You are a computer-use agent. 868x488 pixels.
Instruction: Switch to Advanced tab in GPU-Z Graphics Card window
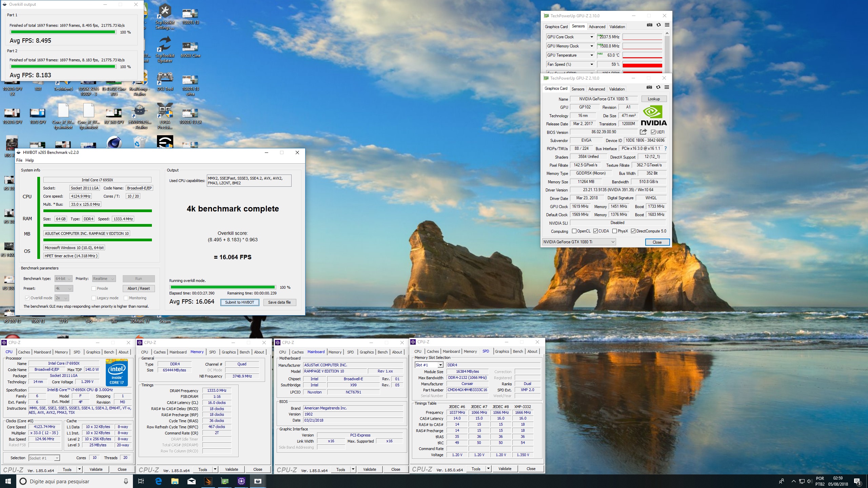pos(597,89)
